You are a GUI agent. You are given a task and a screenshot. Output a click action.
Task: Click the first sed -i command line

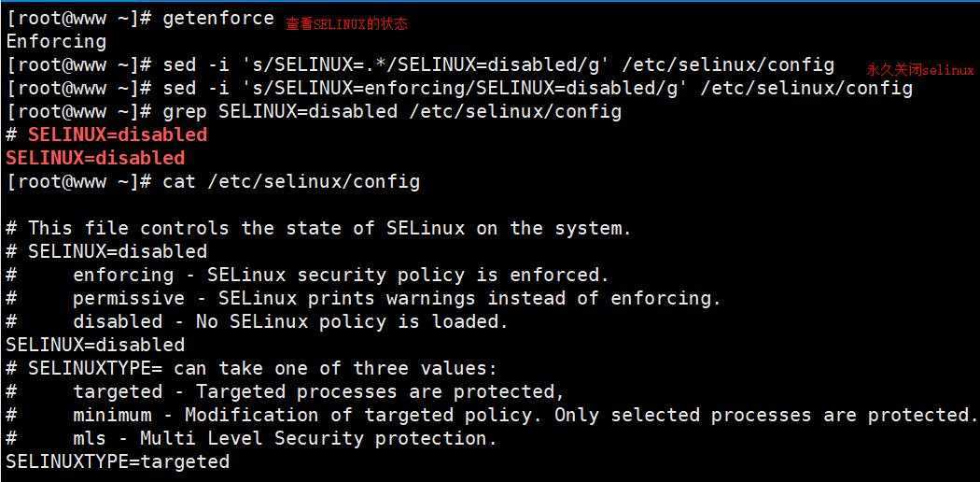pyautogui.click(x=420, y=65)
